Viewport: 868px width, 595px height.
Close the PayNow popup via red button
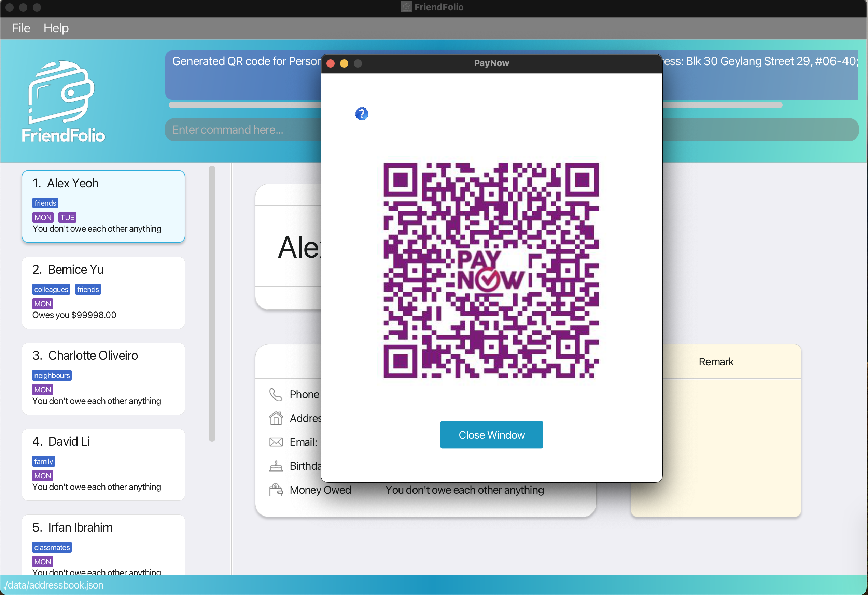[x=330, y=63]
